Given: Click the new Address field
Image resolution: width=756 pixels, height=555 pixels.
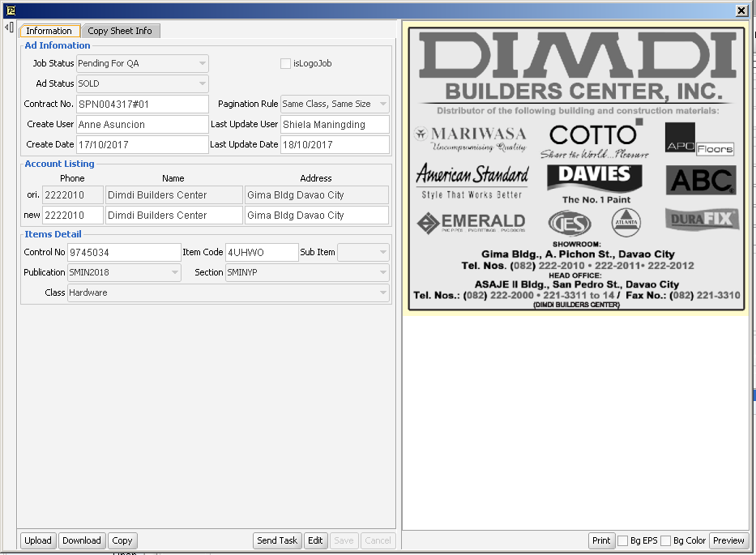Looking at the screenshot, I should 317,215.
